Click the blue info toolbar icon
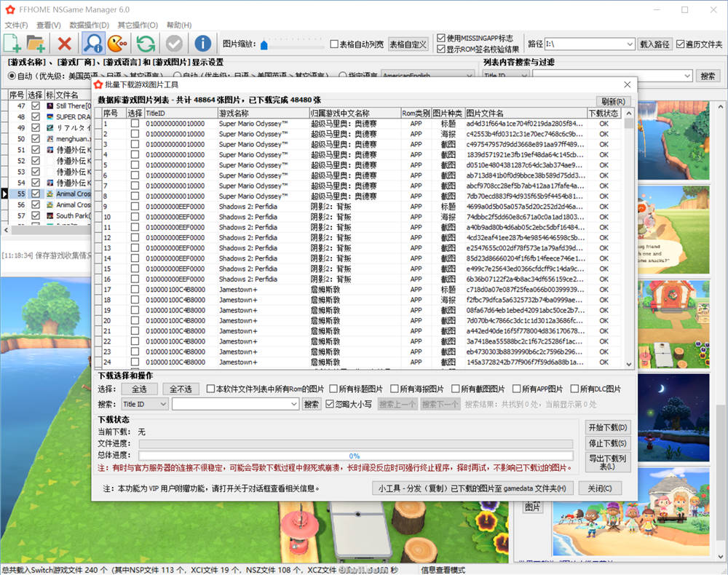Screen dimensions: 728x575 202,44
